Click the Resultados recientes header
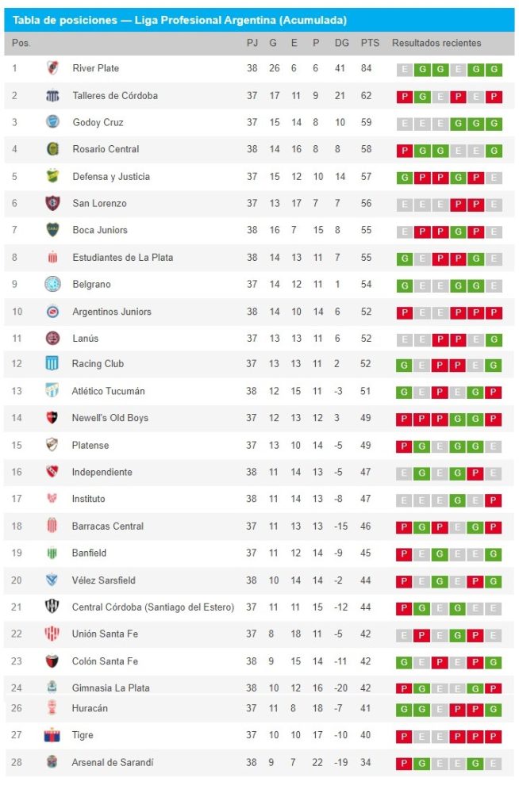The height and width of the screenshot is (812, 519). (436, 43)
